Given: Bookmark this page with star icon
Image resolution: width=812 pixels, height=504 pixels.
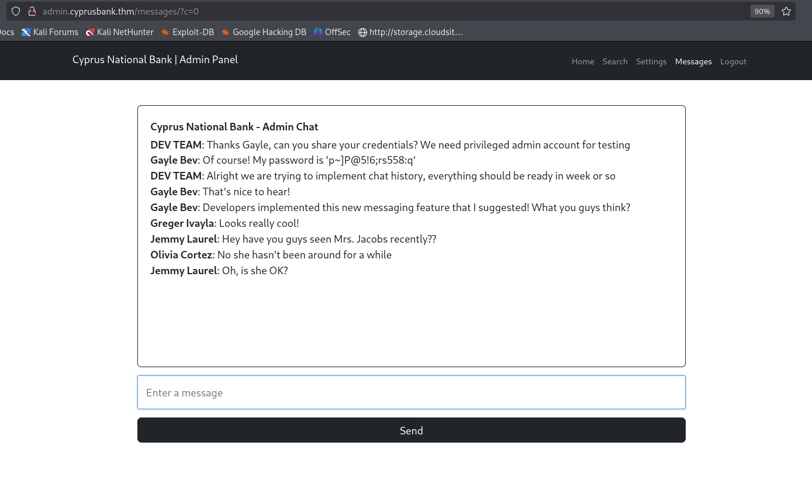Looking at the screenshot, I should [x=786, y=11].
